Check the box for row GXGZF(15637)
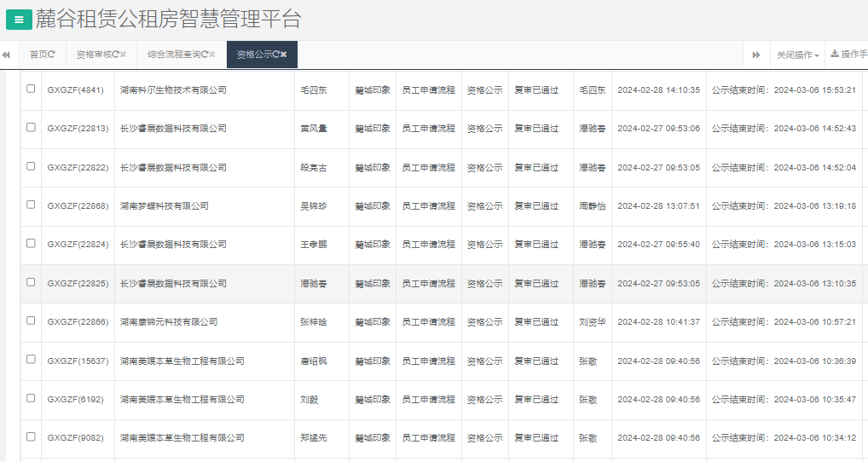Image resolution: width=868 pixels, height=462 pixels. tap(31, 359)
